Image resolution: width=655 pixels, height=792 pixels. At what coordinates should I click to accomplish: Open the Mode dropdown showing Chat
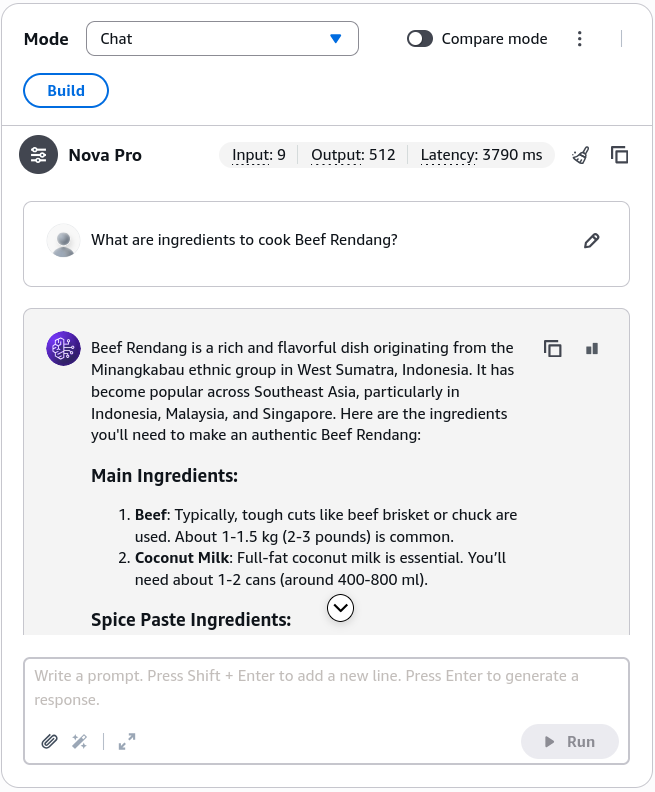[x=222, y=38]
